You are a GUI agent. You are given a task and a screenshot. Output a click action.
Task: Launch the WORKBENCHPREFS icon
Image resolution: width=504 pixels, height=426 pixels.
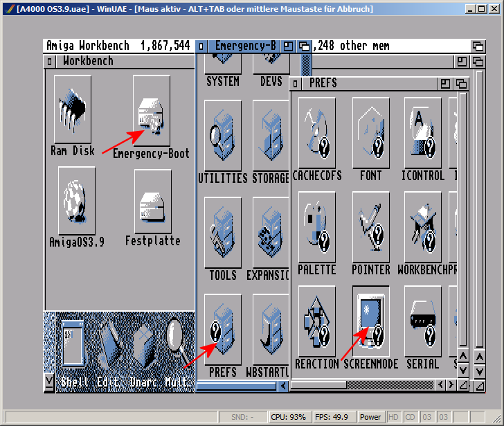pos(423,227)
